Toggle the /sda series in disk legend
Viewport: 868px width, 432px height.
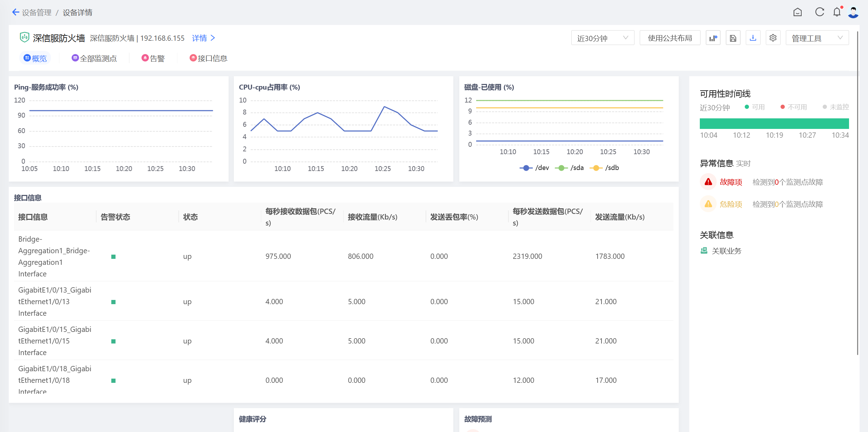click(x=570, y=168)
